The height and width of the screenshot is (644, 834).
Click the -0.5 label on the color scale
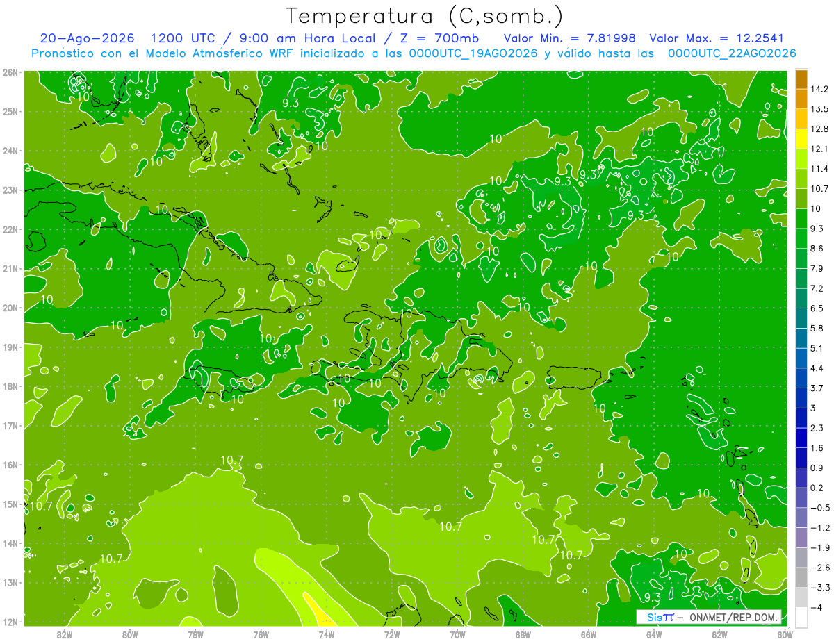(821, 508)
